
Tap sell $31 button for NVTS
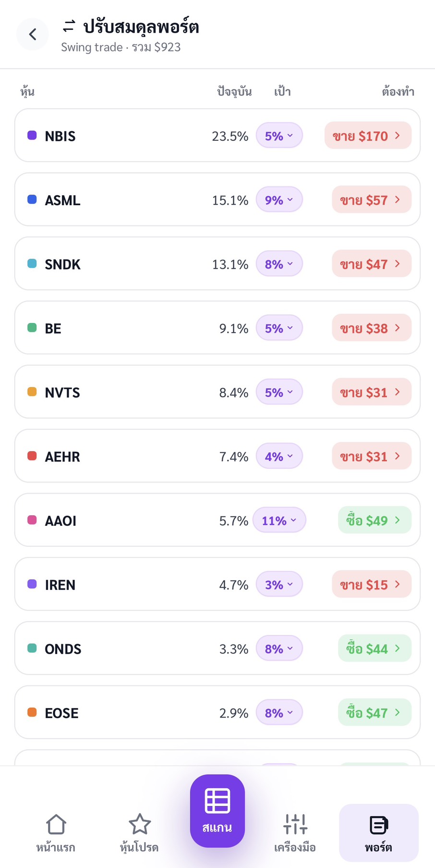(372, 392)
